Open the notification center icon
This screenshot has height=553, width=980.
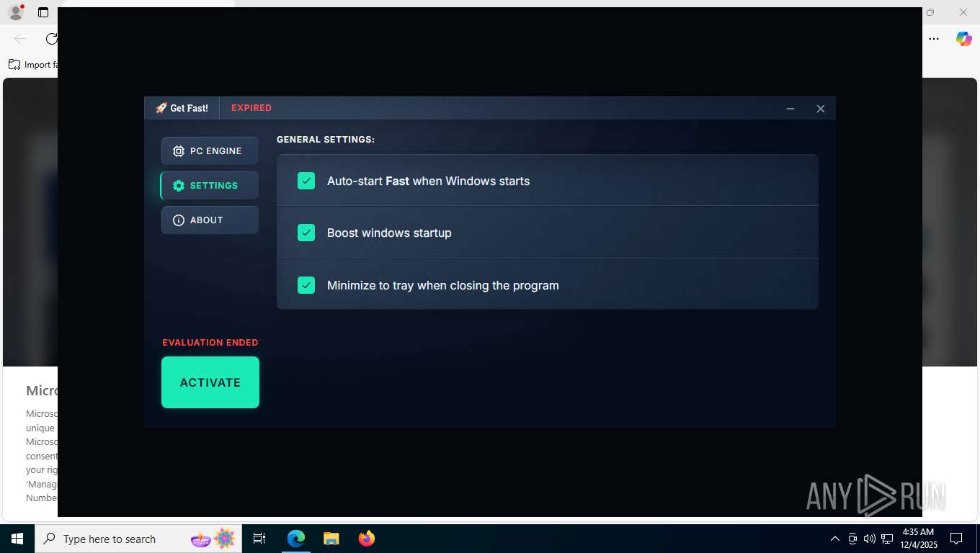(x=956, y=539)
